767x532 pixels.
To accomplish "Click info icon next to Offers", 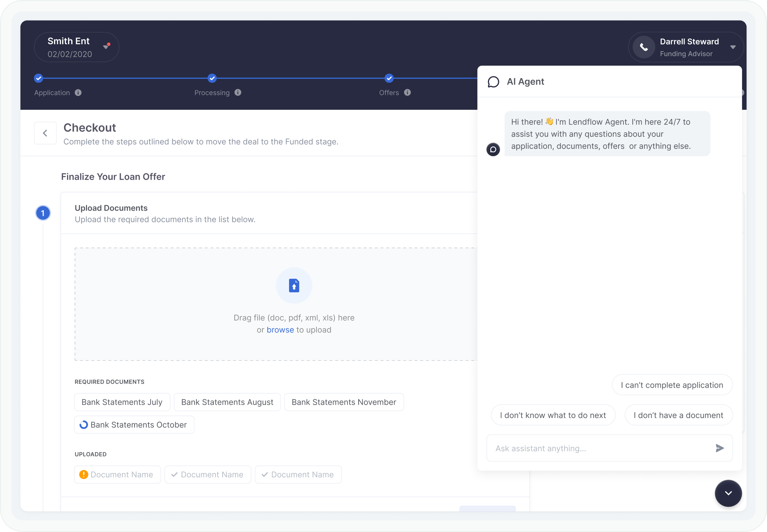I will point(407,93).
